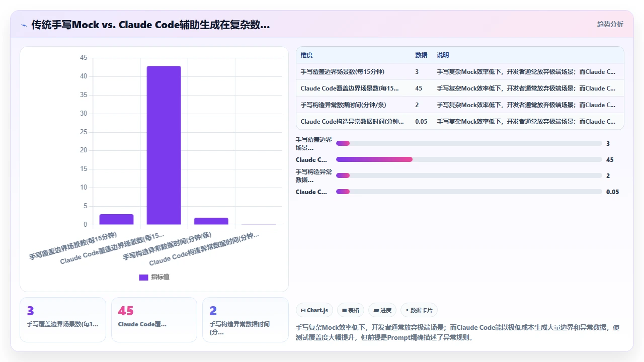Click the 趋势分析 label in header
Image resolution: width=644 pixels, height=362 pixels.
pyautogui.click(x=610, y=24)
